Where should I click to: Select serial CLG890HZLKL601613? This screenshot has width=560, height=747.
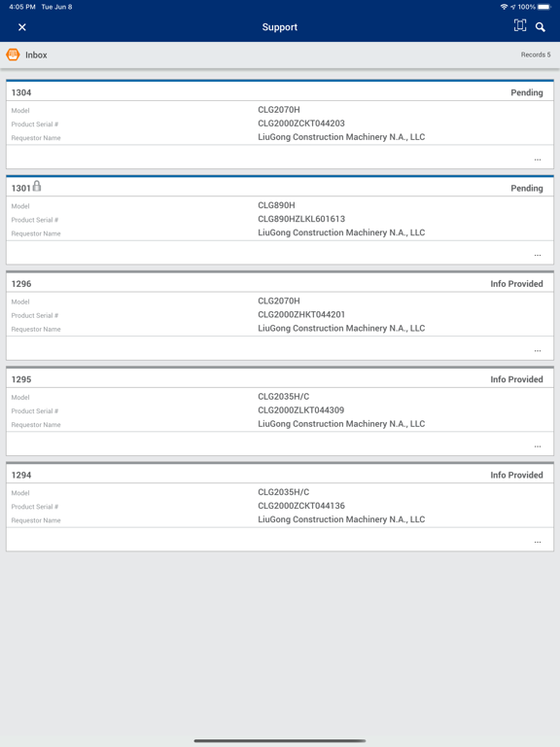click(x=301, y=219)
